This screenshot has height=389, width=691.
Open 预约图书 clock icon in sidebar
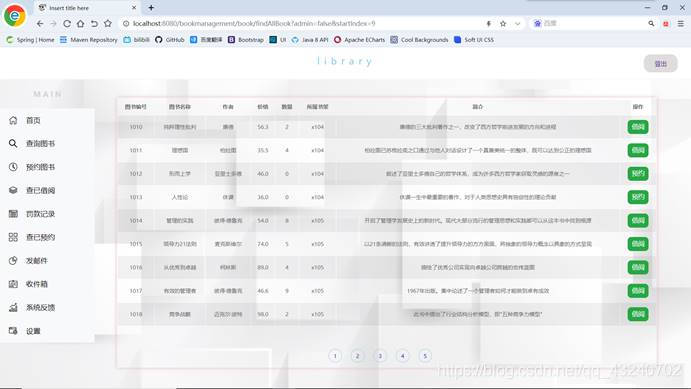[13, 167]
